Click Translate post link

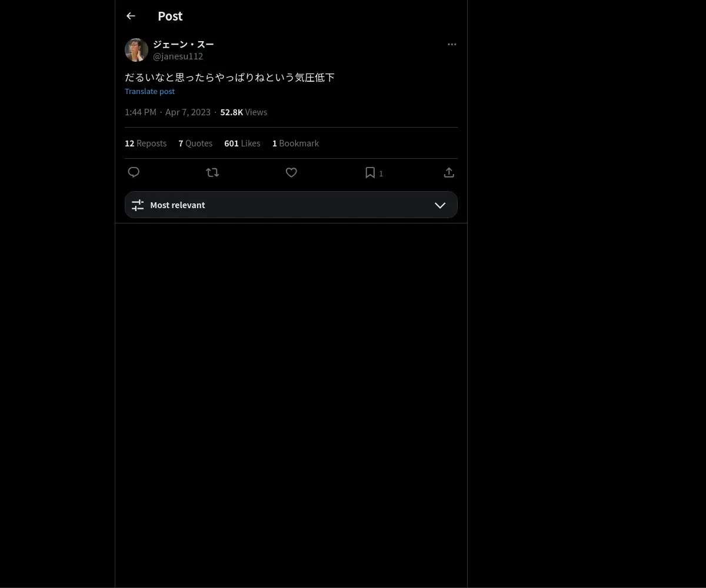149,91
